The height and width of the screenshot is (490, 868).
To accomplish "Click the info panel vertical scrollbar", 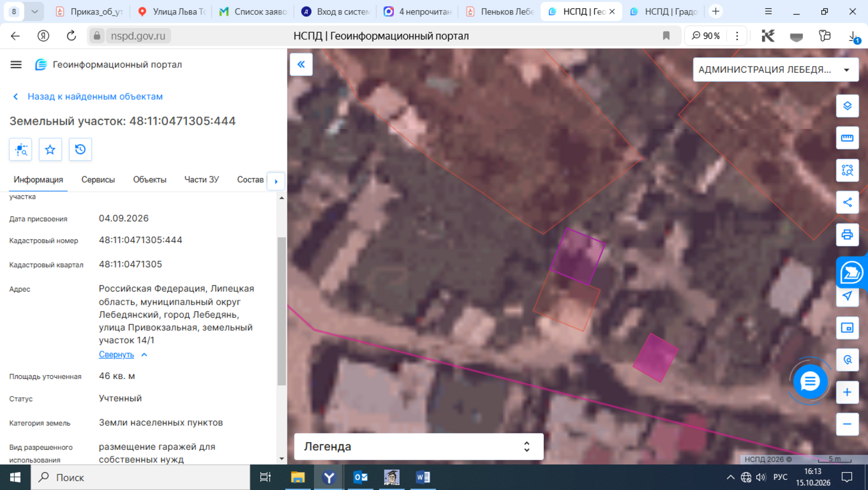I will [x=282, y=311].
